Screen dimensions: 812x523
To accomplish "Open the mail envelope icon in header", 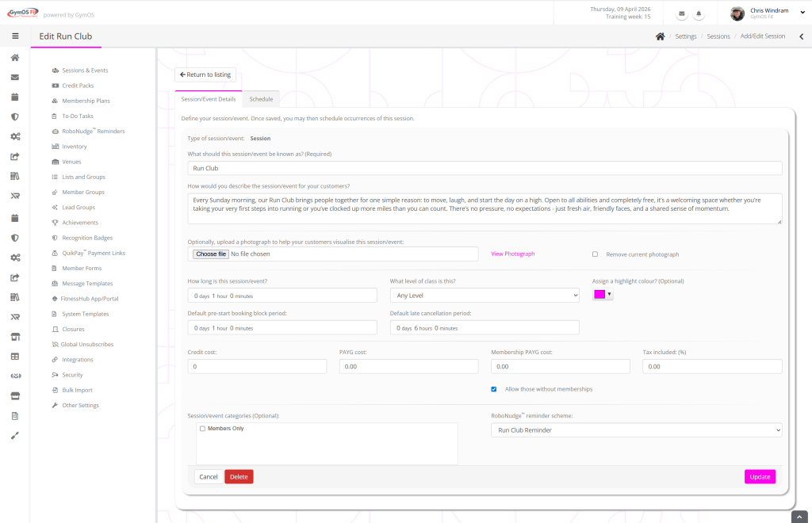I will (x=682, y=14).
